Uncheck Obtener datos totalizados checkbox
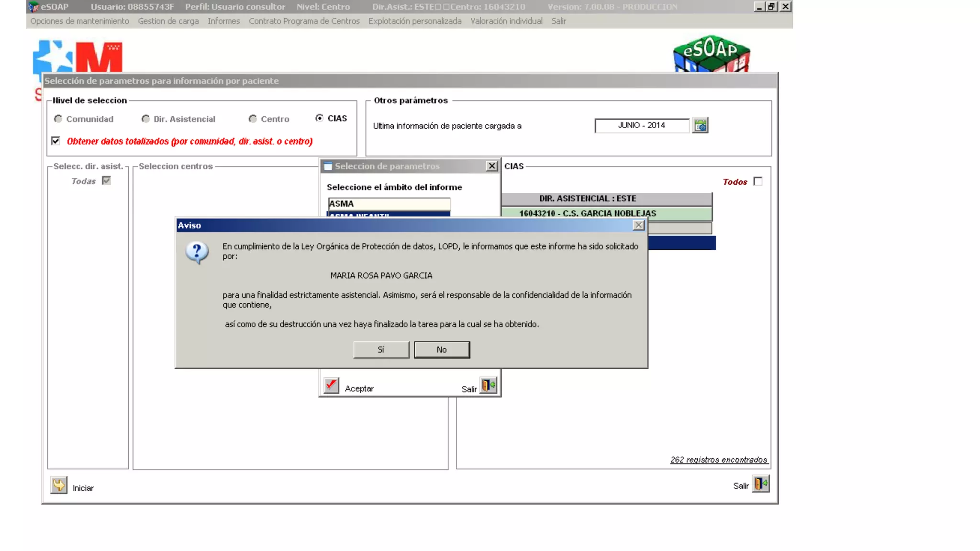 [x=56, y=141]
